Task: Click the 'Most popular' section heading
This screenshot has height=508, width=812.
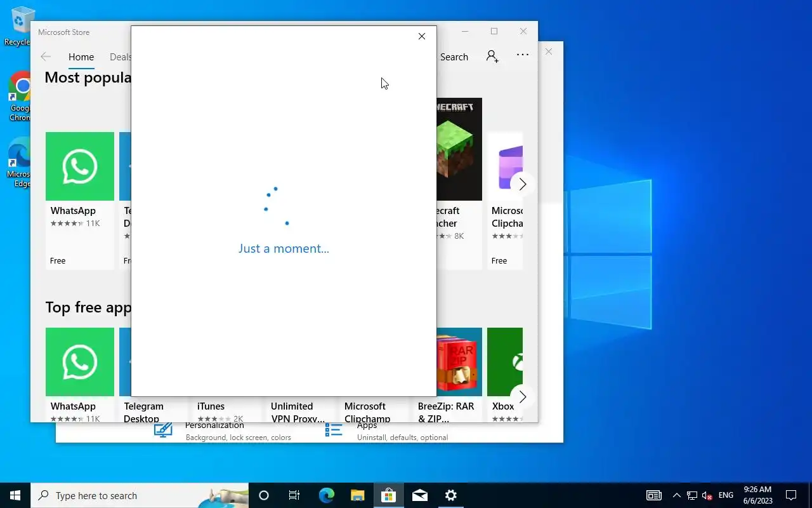Action: tap(88, 77)
